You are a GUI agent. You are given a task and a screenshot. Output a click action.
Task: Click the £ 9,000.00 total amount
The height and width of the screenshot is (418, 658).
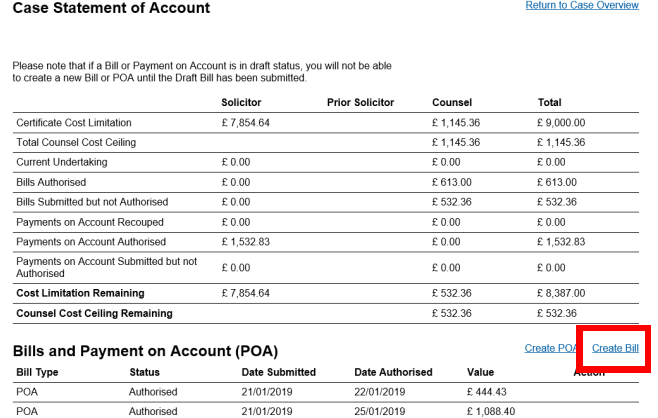coord(560,123)
